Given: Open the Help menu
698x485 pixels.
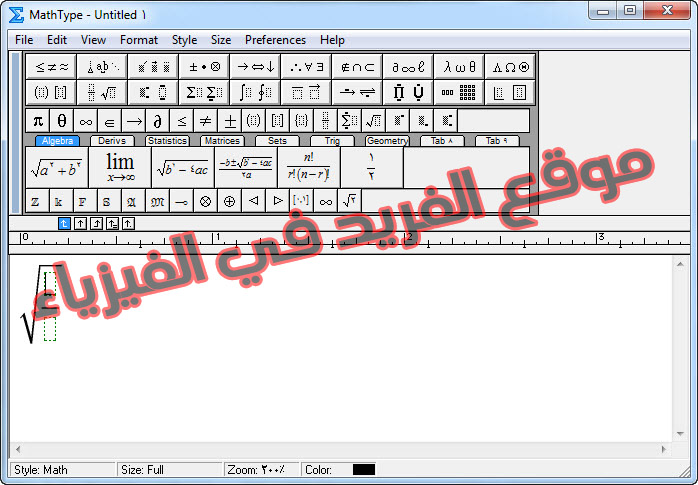Looking at the screenshot, I should 332,40.
